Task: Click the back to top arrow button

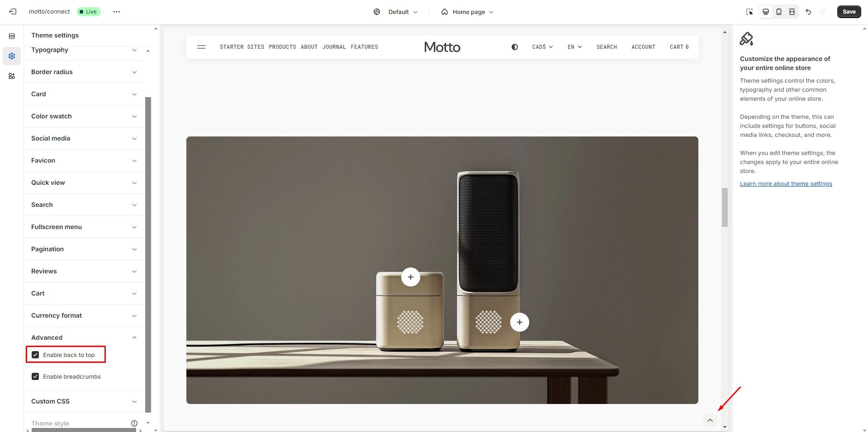Action: [x=710, y=420]
